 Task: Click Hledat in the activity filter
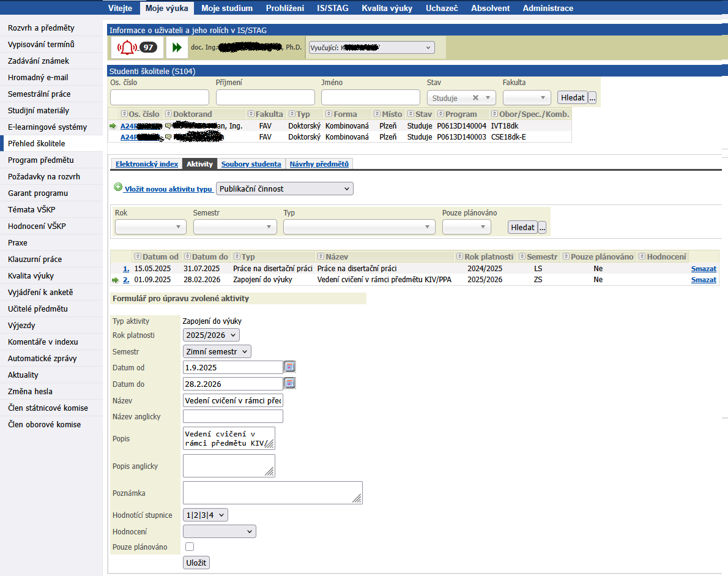523,227
